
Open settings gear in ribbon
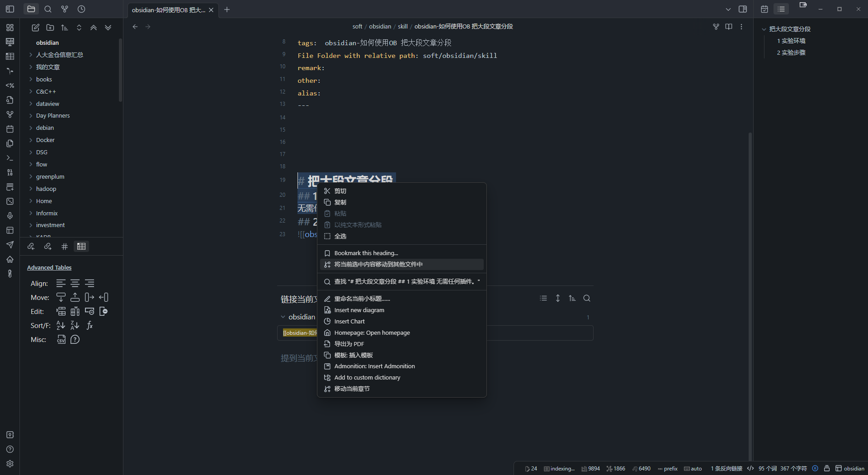pos(10,464)
